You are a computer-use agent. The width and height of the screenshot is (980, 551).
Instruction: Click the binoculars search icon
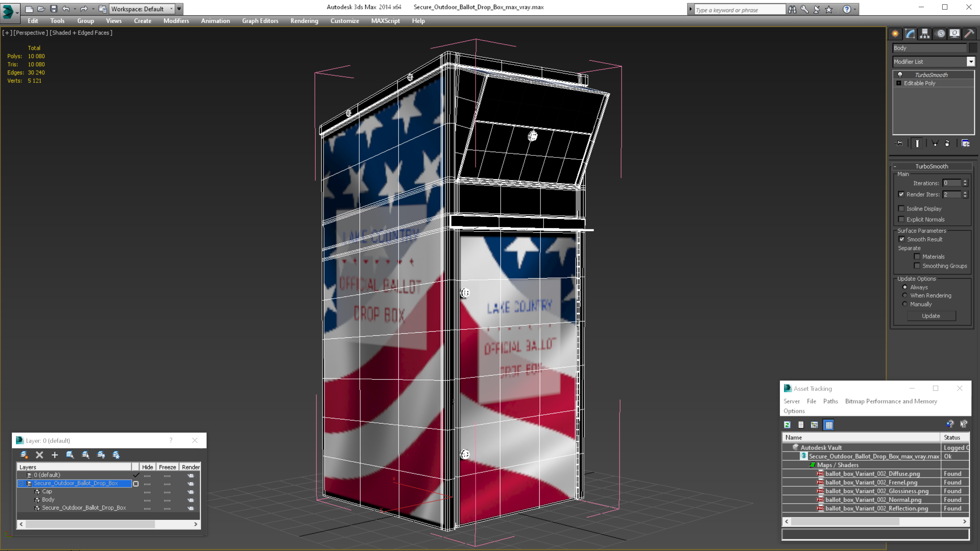click(x=792, y=10)
